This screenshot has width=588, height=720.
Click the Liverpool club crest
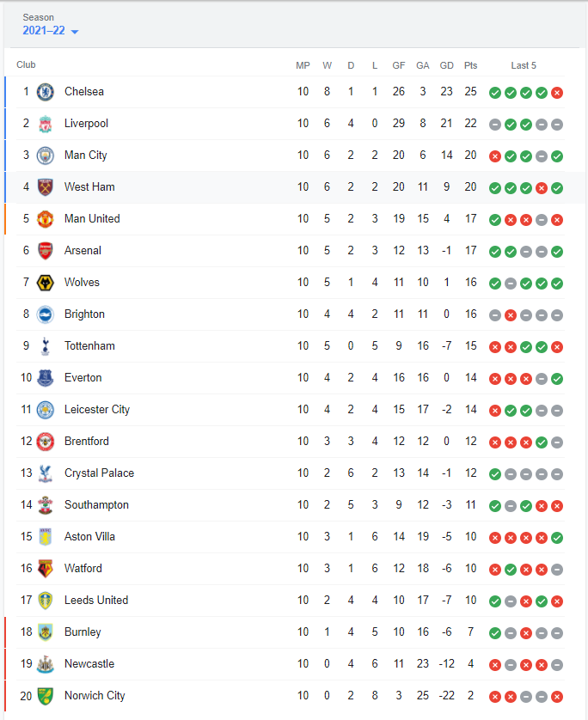pos(45,124)
